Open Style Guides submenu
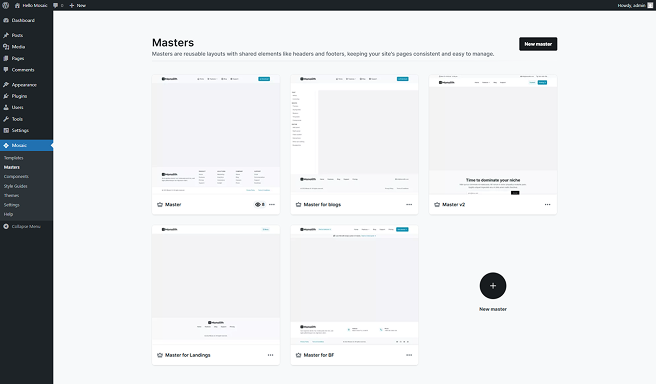Image resolution: width=656 pixels, height=384 pixels. (x=15, y=186)
